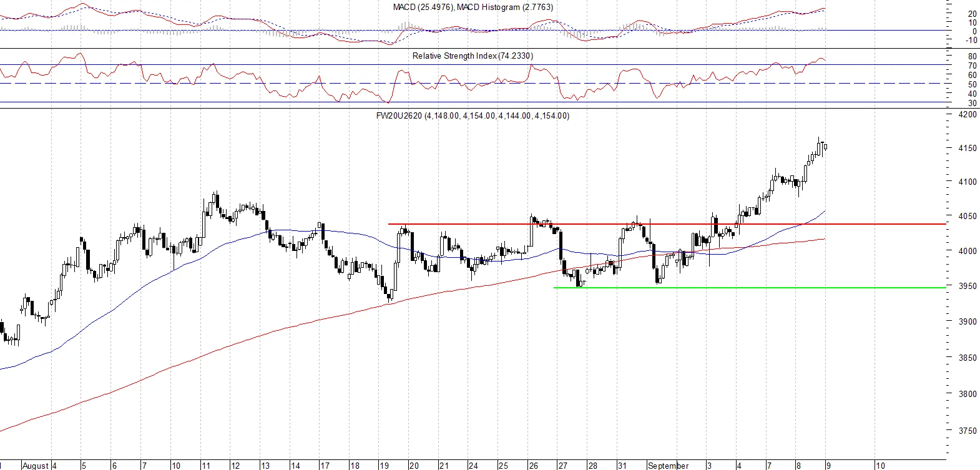This screenshot has height=470, width=980.
Task: Click date 26 on the time axis
Action: 533,465
